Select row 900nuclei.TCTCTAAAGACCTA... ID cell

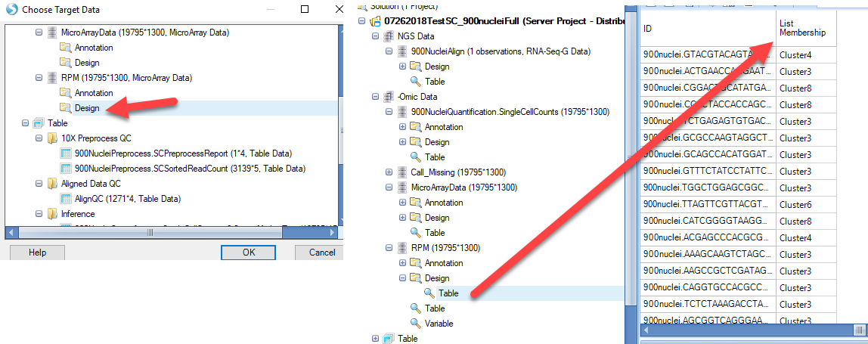[x=708, y=304]
